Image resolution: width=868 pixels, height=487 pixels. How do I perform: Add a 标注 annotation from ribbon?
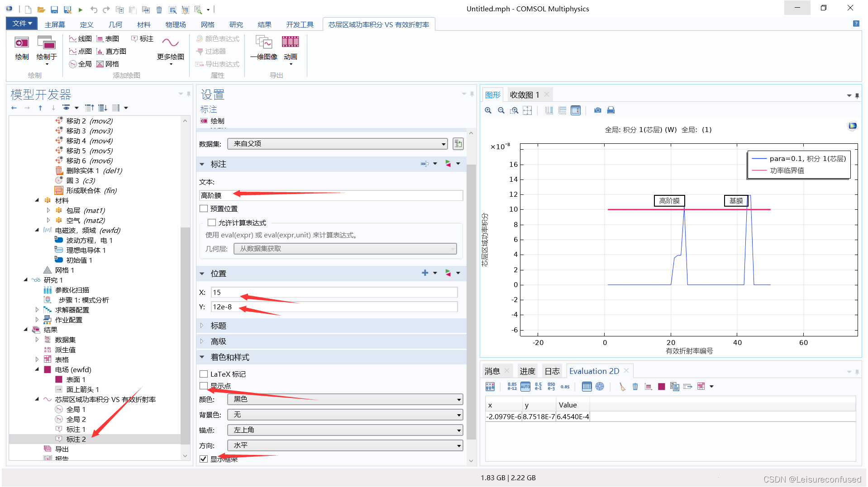pyautogui.click(x=142, y=39)
